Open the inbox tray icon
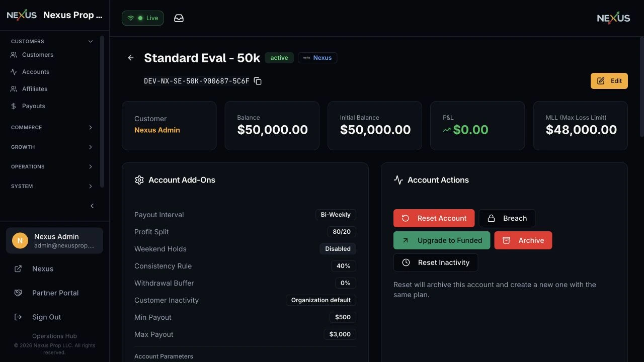644x362 pixels. pos(179,18)
